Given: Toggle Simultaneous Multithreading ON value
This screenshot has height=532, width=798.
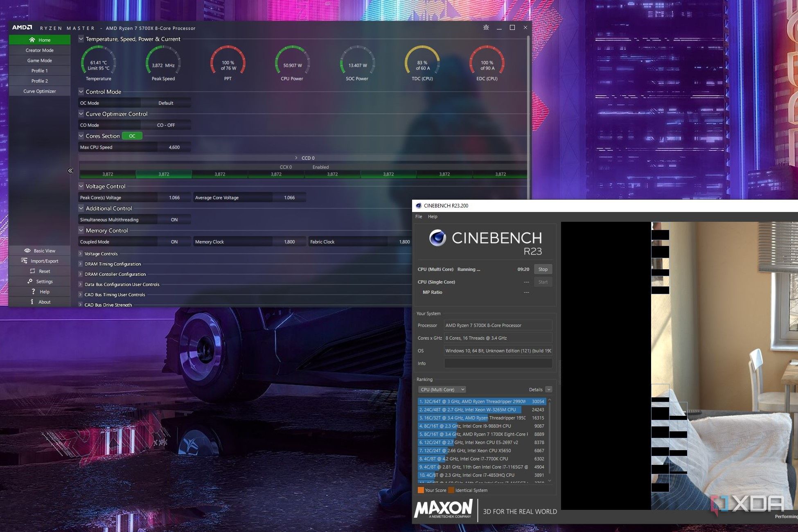Looking at the screenshot, I should [174, 220].
